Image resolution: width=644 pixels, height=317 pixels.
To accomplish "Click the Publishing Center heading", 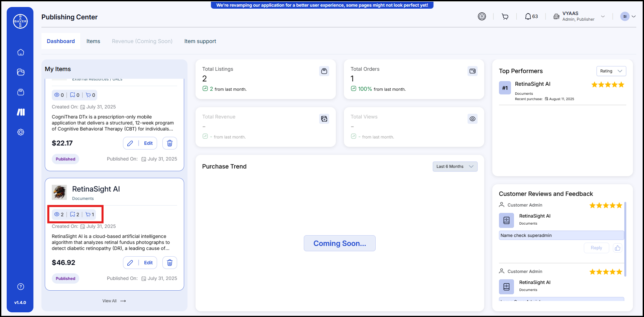I will pos(70,17).
